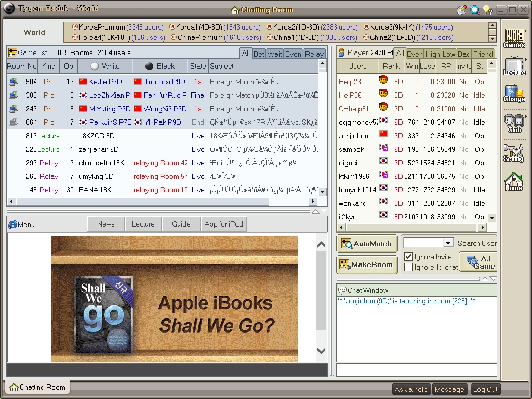The image size is (532, 399).
Task: Click the zanjiahan teaching room link
Action: tap(406, 301)
